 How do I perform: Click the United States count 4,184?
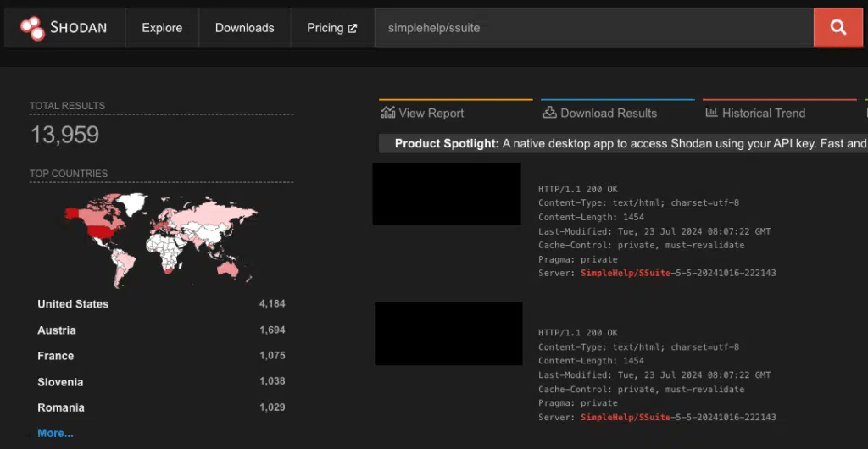pos(272,303)
